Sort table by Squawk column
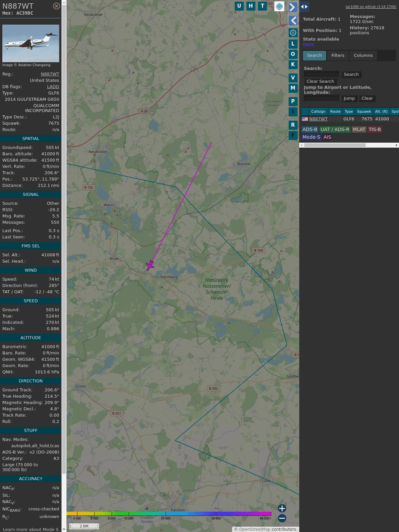This screenshot has width=399, height=532. click(x=364, y=111)
